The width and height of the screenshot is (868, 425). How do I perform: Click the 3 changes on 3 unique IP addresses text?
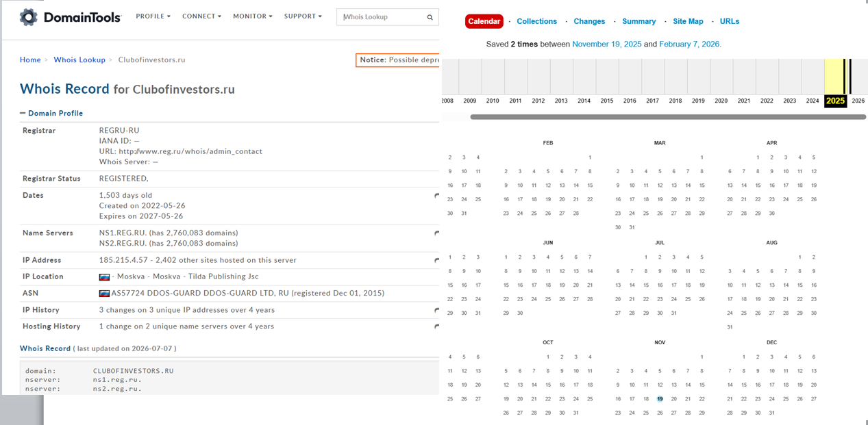(187, 310)
